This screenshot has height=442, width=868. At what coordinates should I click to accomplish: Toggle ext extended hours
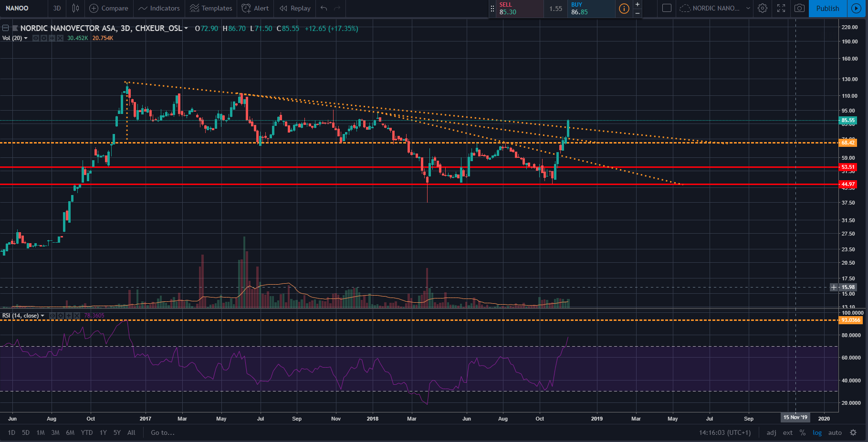tap(788, 432)
